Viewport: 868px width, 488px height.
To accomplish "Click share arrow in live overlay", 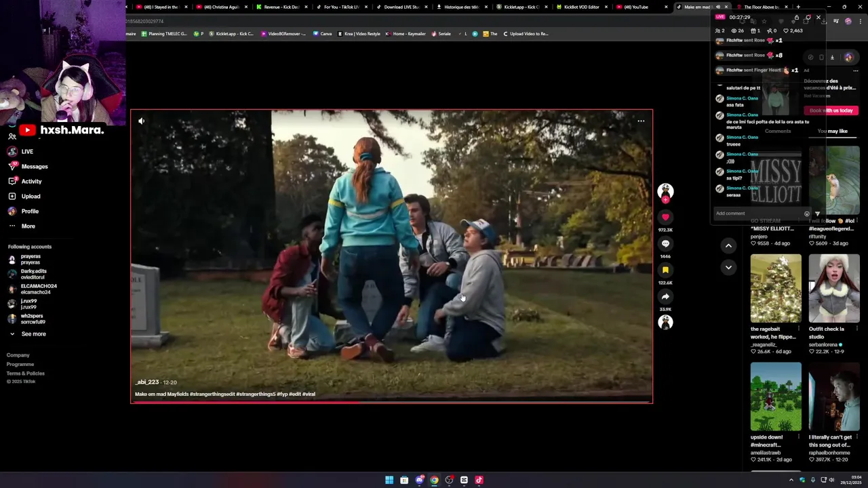I will (x=817, y=213).
